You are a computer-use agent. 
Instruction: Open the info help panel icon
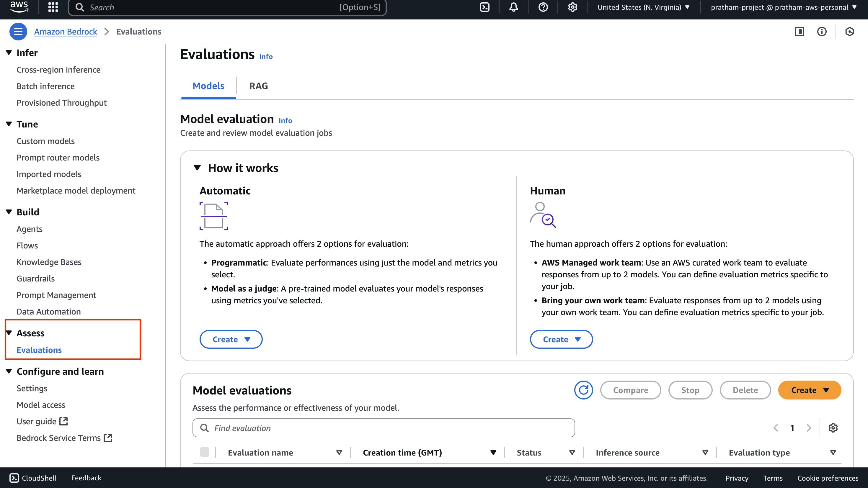pyautogui.click(x=822, y=32)
